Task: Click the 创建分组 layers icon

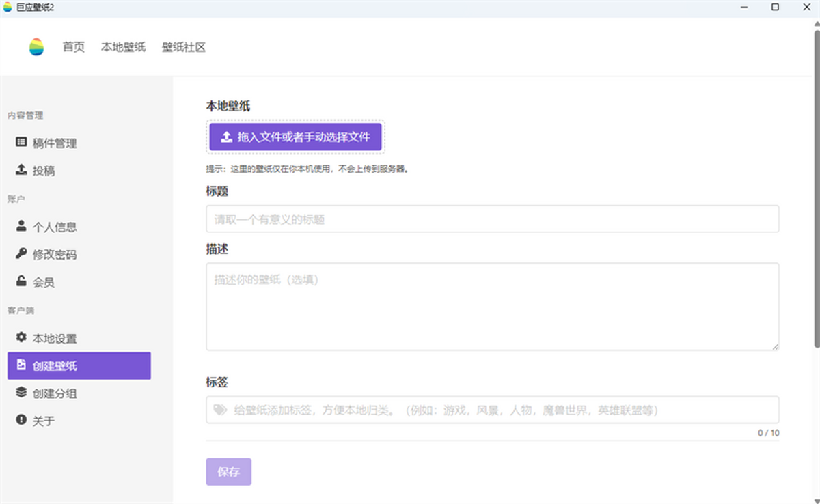Action: coord(21,393)
